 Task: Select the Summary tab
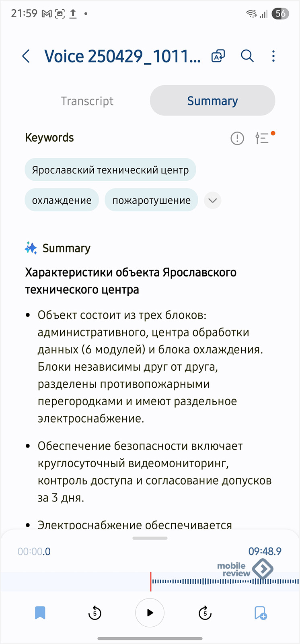(212, 101)
